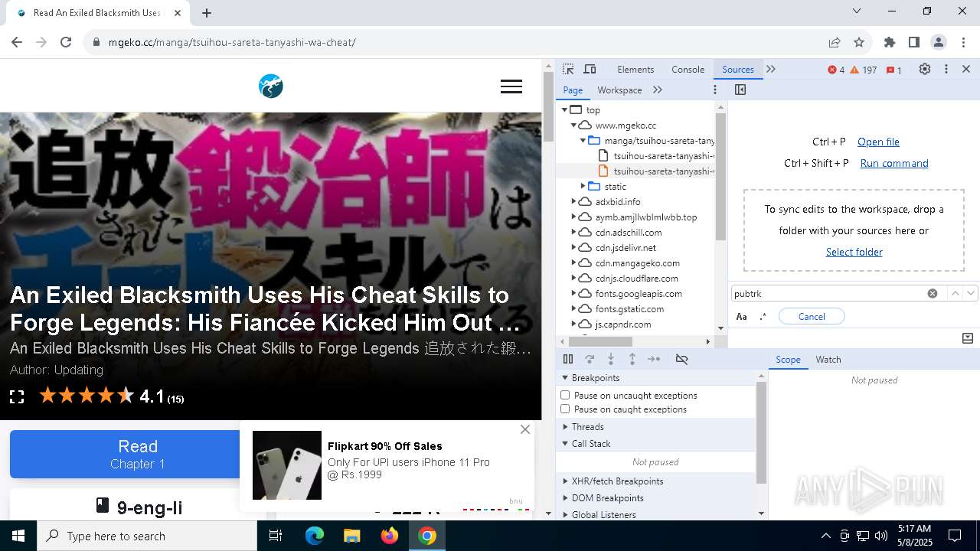Expand adxbid.info domain node
The image size is (980, 551).
(573, 201)
